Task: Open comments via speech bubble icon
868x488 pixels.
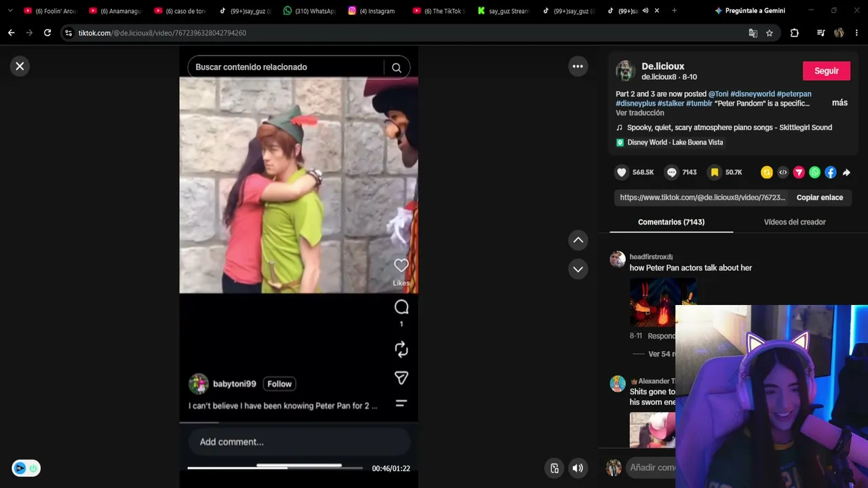Action: click(x=671, y=172)
